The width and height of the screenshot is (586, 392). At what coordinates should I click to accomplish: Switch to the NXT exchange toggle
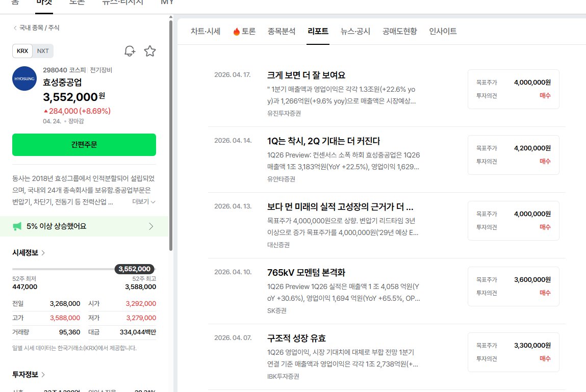(x=43, y=51)
